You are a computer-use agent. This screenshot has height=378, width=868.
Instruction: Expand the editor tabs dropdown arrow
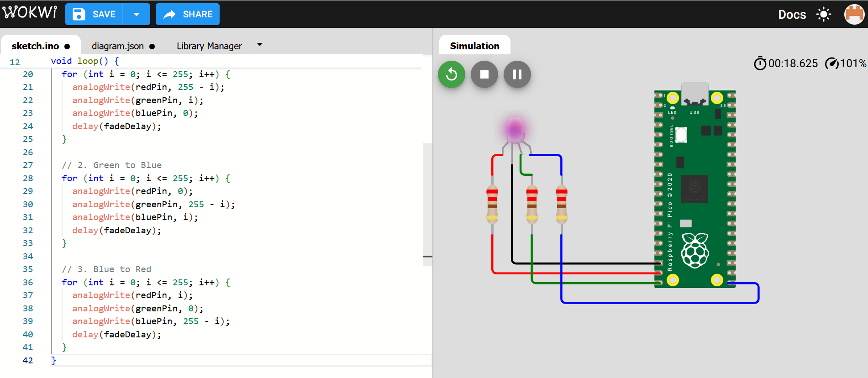pos(260,45)
